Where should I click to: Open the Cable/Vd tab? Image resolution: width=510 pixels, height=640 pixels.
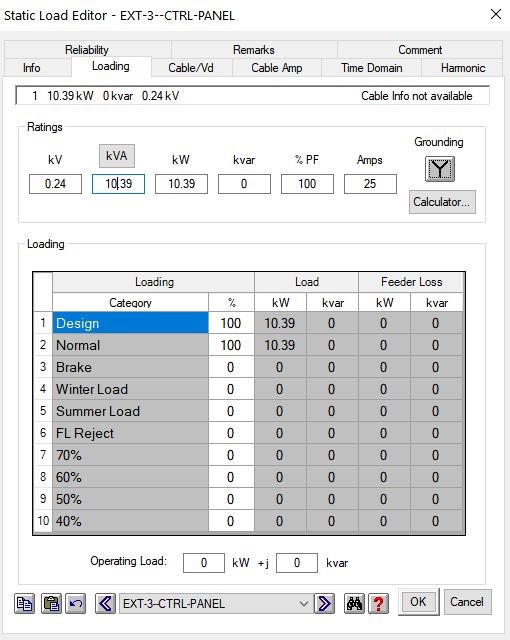[x=191, y=68]
